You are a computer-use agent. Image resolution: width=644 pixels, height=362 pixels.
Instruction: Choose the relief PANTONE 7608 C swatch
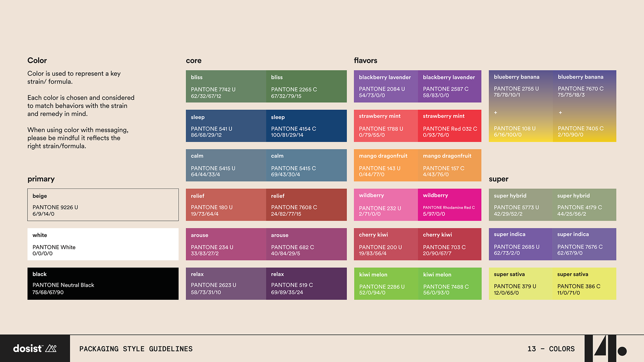point(306,205)
